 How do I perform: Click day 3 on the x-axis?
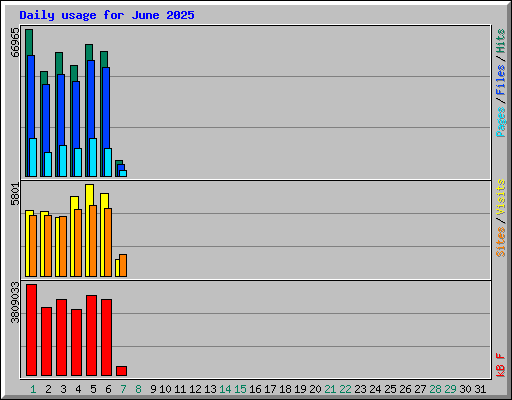(x=63, y=389)
